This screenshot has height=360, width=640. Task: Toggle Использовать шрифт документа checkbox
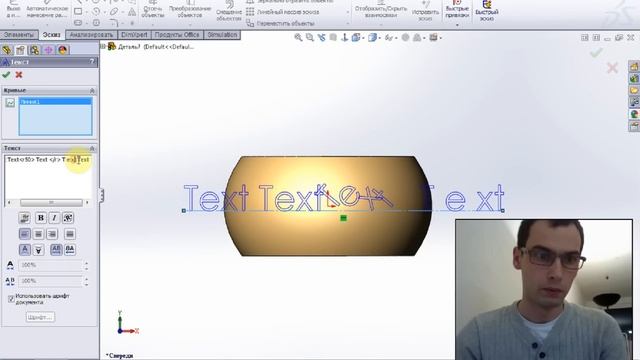coord(11,299)
